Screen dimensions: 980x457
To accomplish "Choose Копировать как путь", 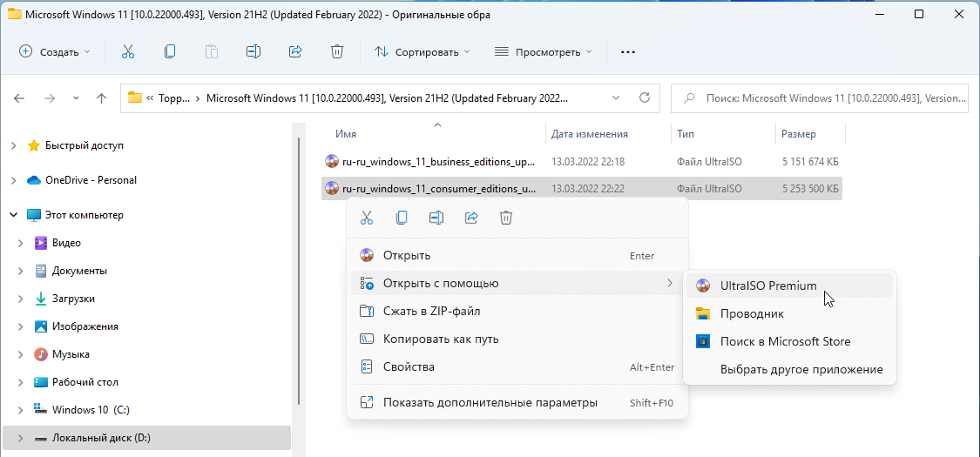I will [x=517, y=339].
